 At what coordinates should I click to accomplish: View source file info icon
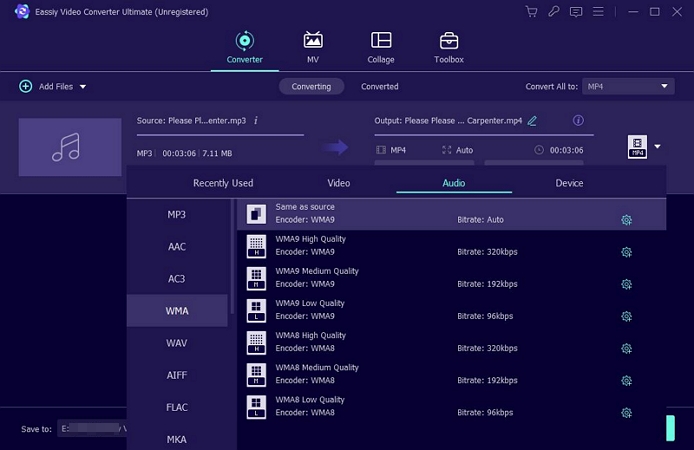point(256,120)
